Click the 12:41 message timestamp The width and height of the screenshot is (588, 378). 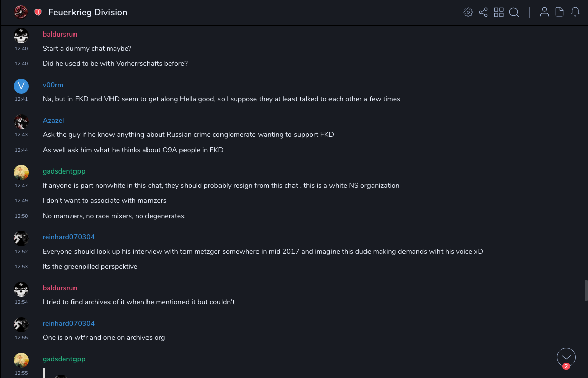21,99
